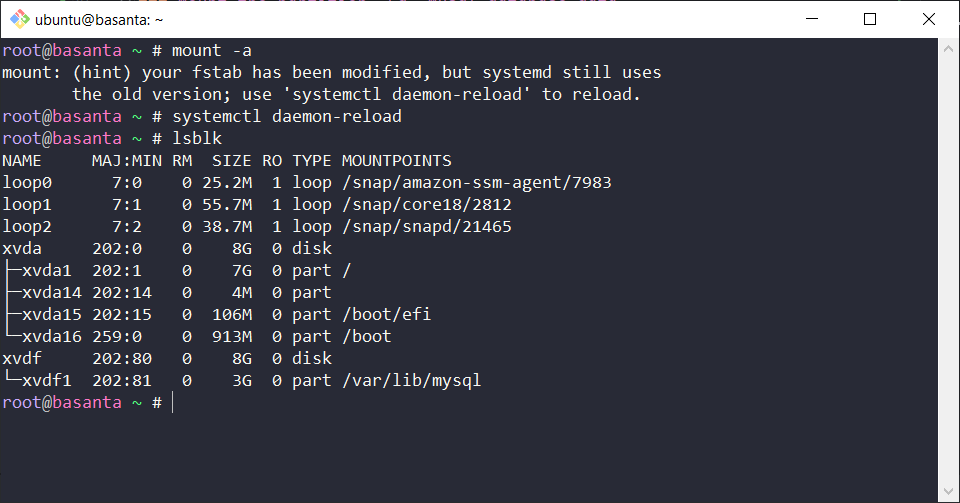The image size is (960, 503).
Task: Click the xvda14 partition name
Action: (x=51, y=292)
